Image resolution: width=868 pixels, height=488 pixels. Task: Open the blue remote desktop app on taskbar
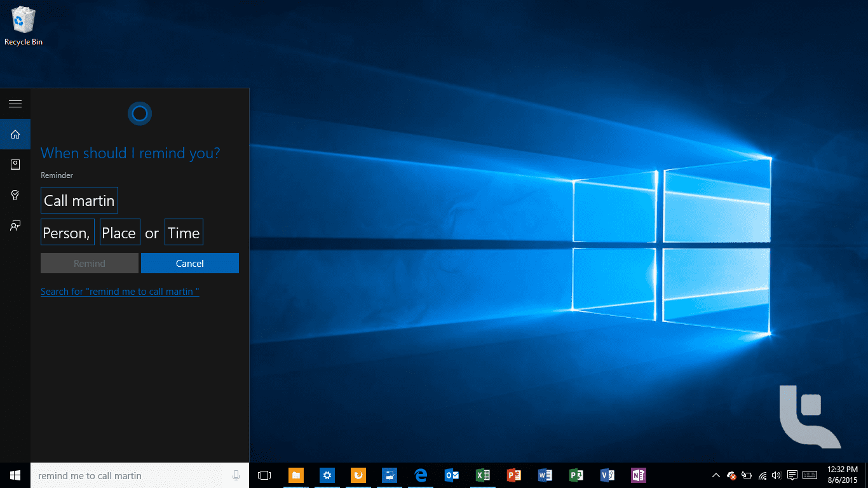(x=390, y=475)
